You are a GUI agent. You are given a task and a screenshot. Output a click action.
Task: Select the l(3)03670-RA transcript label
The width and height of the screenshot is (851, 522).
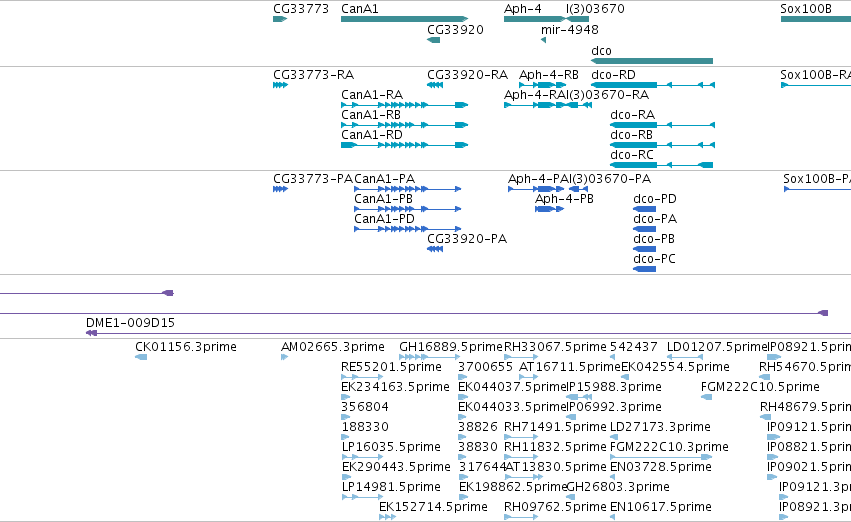[606, 94]
